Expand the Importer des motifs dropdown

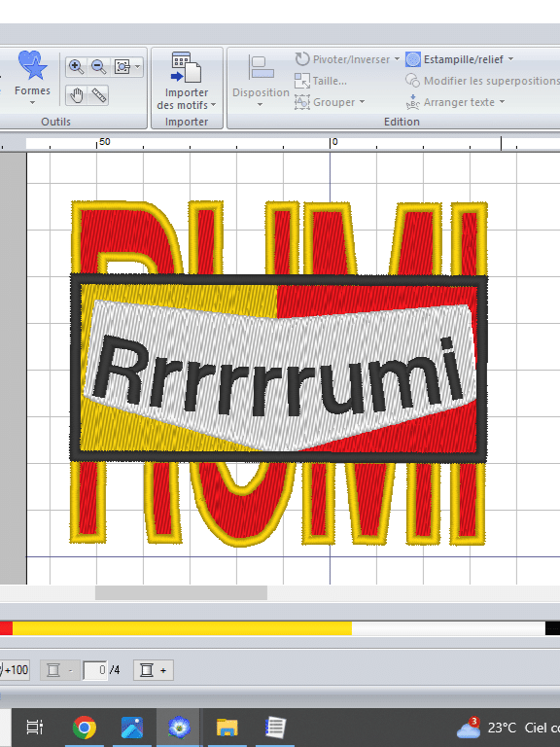(x=213, y=105)
